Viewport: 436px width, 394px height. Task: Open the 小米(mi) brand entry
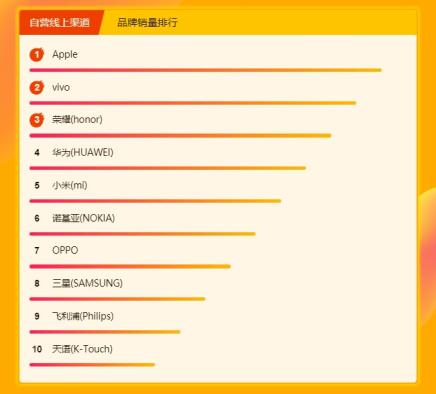tap(70, 185)
